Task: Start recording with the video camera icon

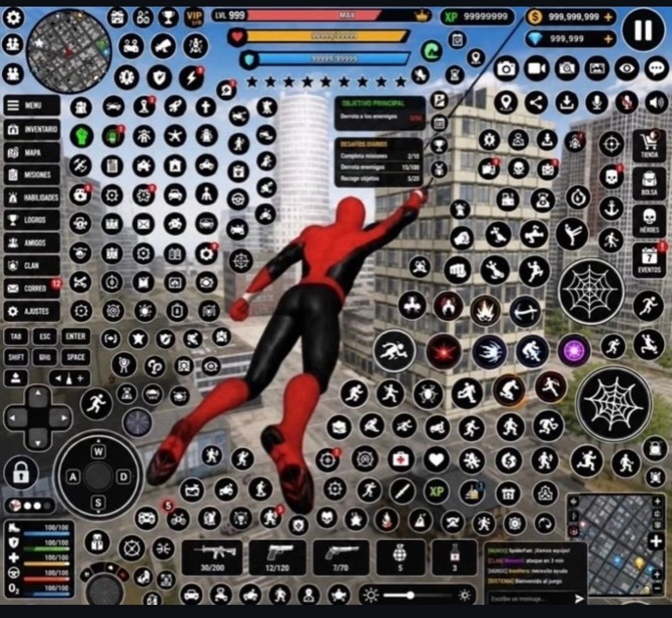Action: coord(536,69)
